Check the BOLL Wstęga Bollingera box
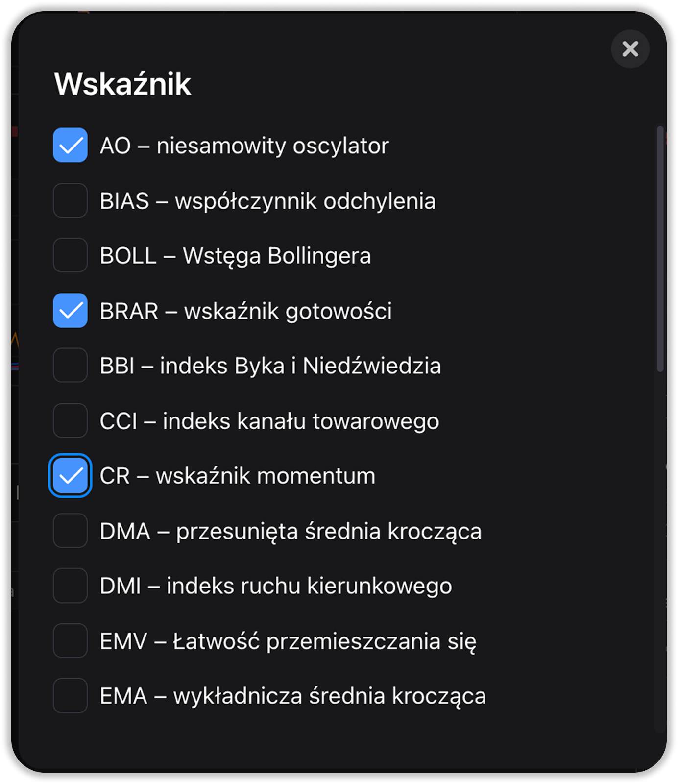678x784 pixels. 70,255
